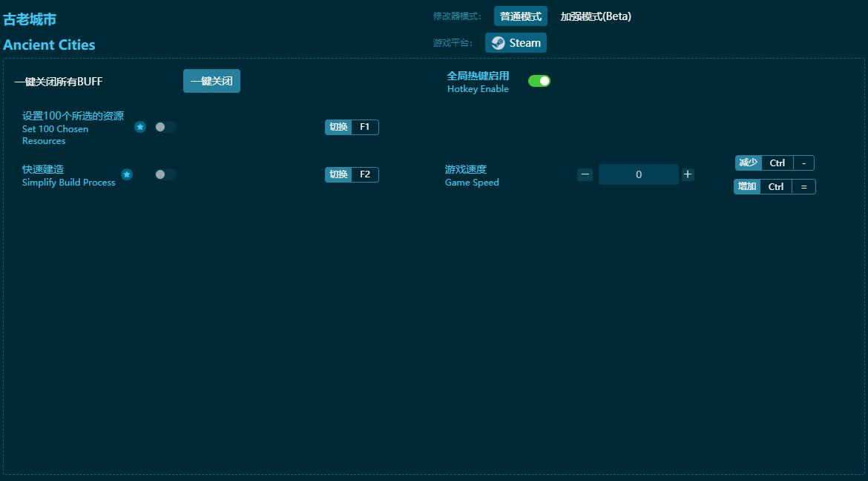Click star icon beside Simplify Build Process
The width and height of the screenshot is (868, 481).
point(127,174)
